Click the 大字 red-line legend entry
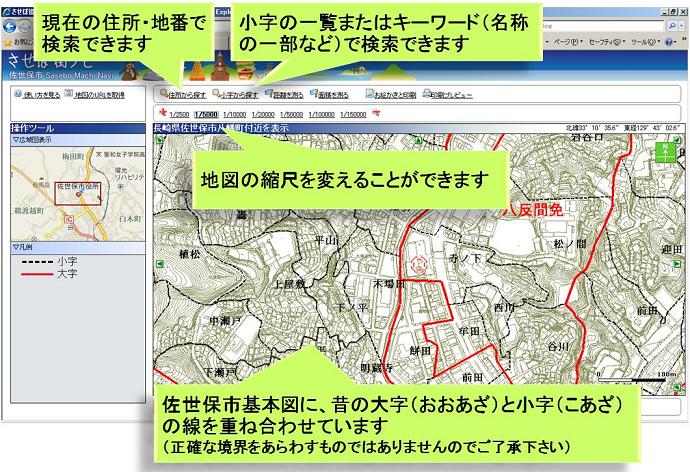Viewport: 690px width, 472px height. (x=50, y=274)
